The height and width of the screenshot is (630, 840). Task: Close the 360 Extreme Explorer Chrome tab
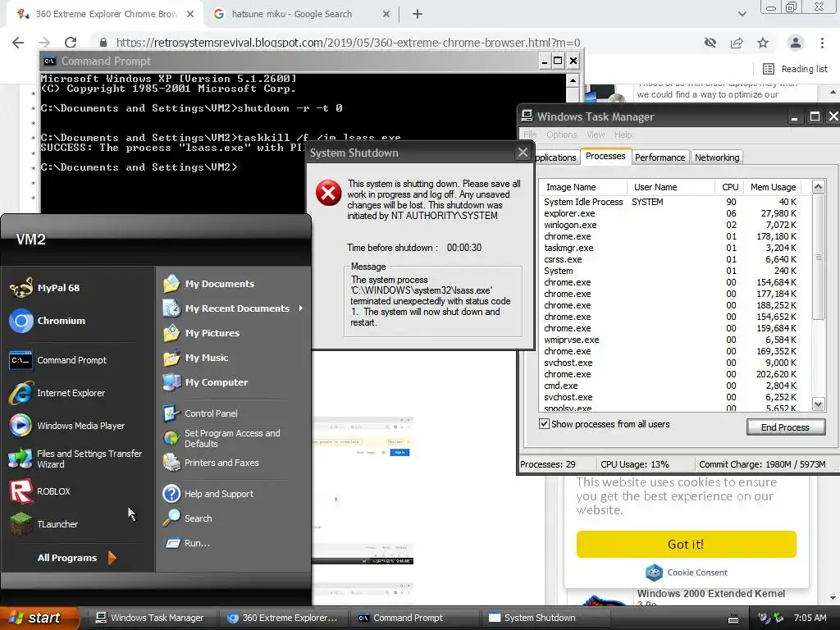click(190, 15)
